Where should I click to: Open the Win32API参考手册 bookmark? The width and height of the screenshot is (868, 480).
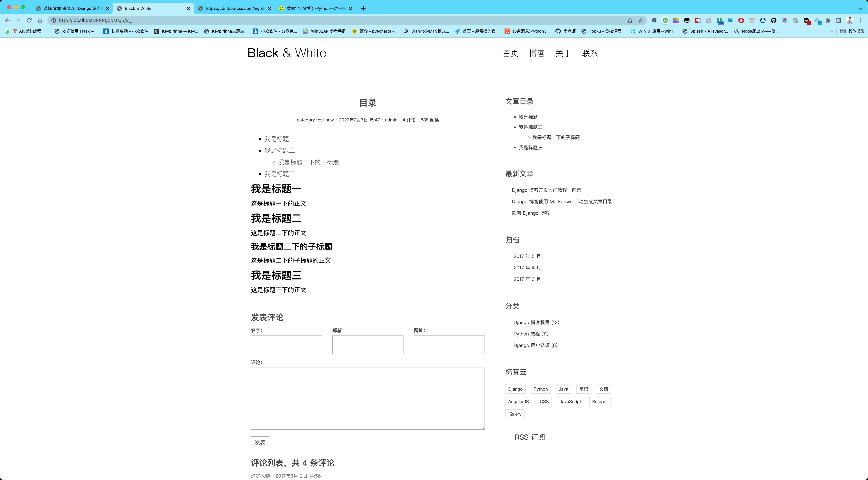[324, 31]
